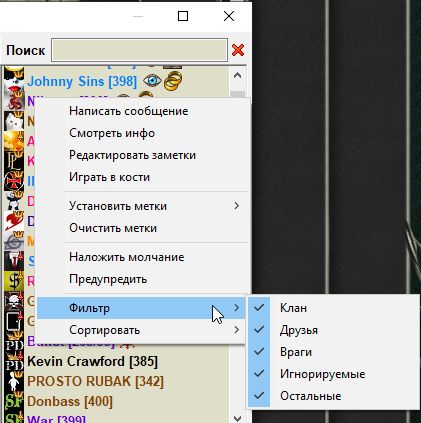This screenshot has height=423, width=421.
Task: Click the scrollbar up arrow of player list
Action: tap(237, 75)
